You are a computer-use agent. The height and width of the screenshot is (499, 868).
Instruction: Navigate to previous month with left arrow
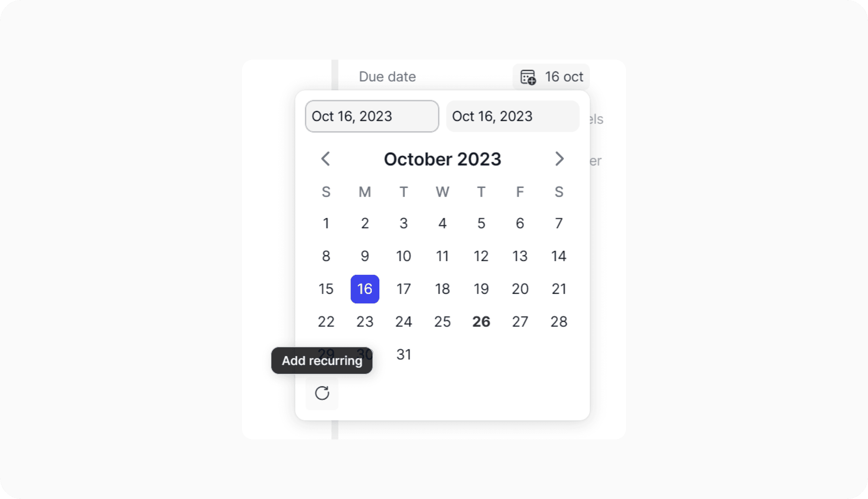click(325, 159)
